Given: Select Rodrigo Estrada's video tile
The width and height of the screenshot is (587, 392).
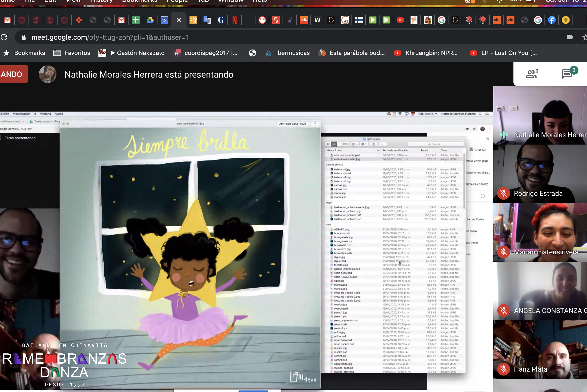Looking at the screenshot, I should [x=540, y=174].
